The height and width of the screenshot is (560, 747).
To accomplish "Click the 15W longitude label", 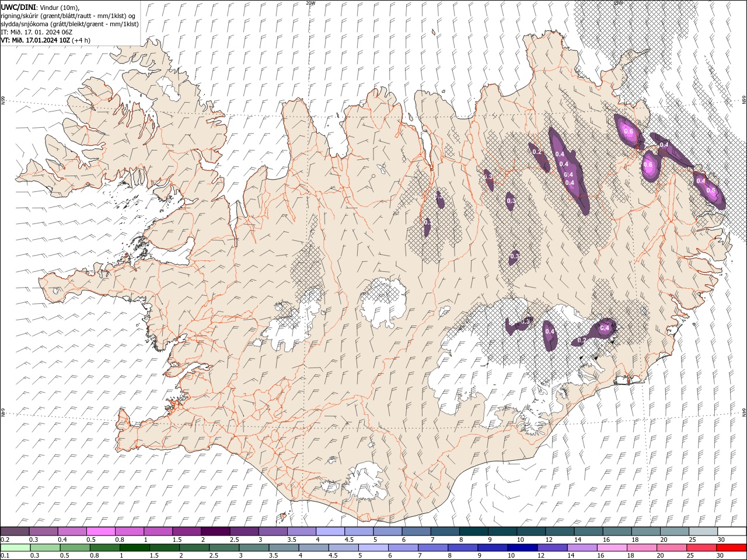I will tap(618, 3).
